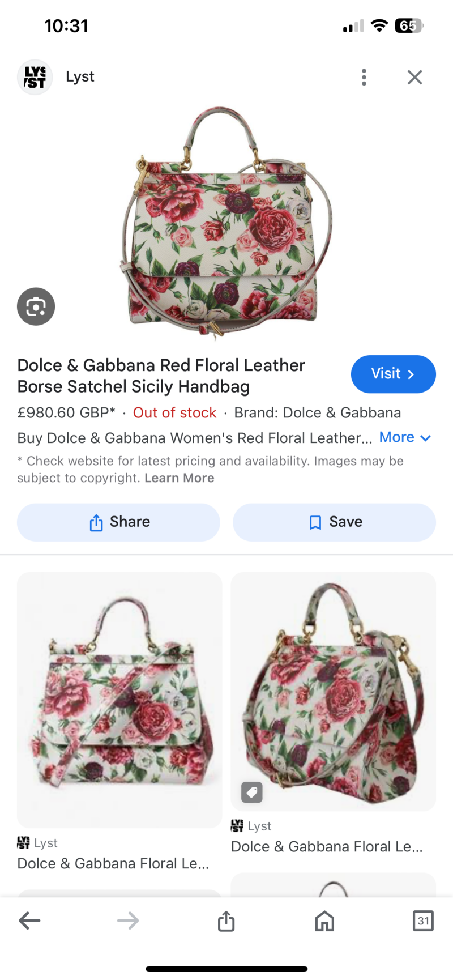Open the product title Dolce & Gabbana Red Floral
Image resolution: width=453 pixels, height=980 pixels.
click(161, 376)
